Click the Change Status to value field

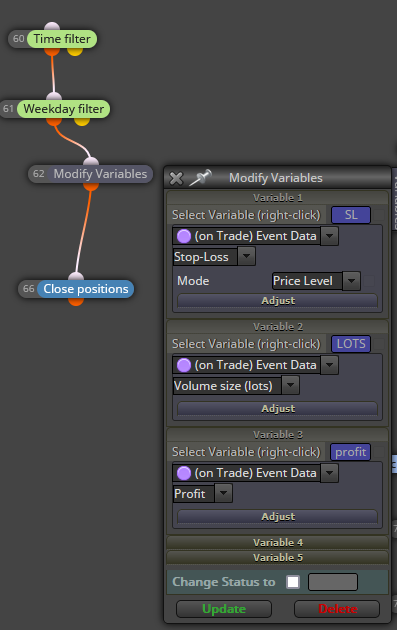coord(333,582)
